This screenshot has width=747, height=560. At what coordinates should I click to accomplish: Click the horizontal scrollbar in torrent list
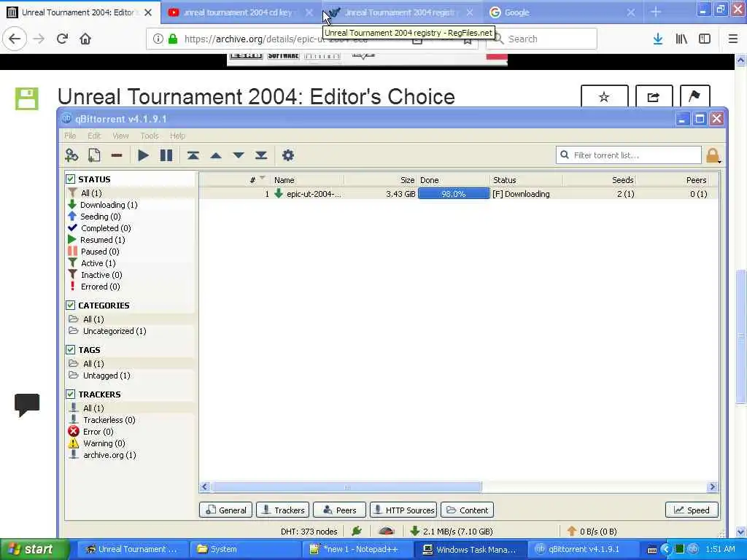click(347, 486)
